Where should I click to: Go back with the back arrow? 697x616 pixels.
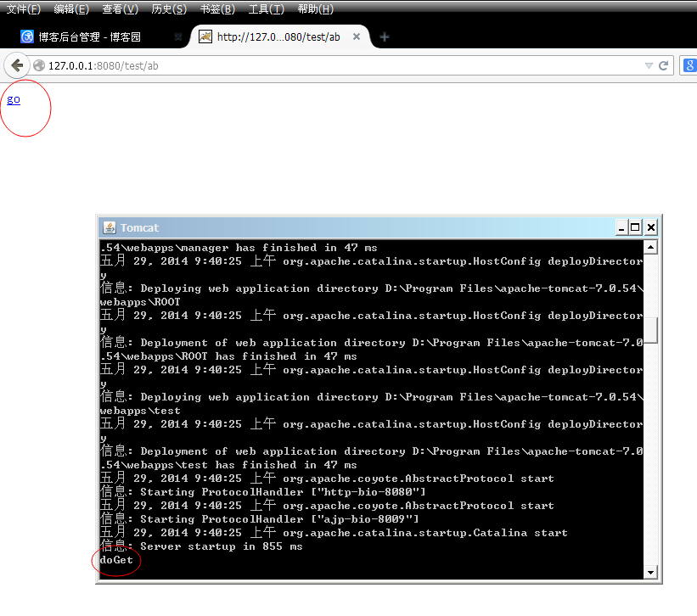[x=17, y=65]
